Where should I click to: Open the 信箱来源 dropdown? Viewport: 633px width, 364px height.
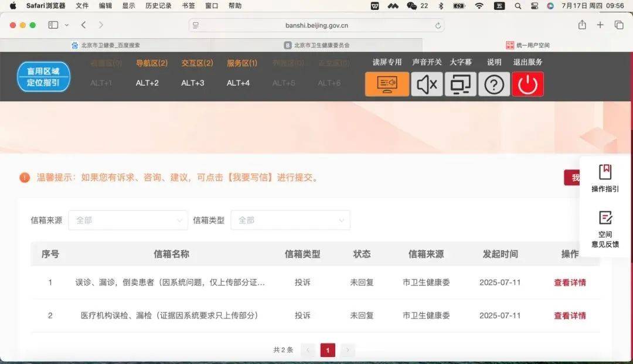pyautogui.click(x=128, y=220)
